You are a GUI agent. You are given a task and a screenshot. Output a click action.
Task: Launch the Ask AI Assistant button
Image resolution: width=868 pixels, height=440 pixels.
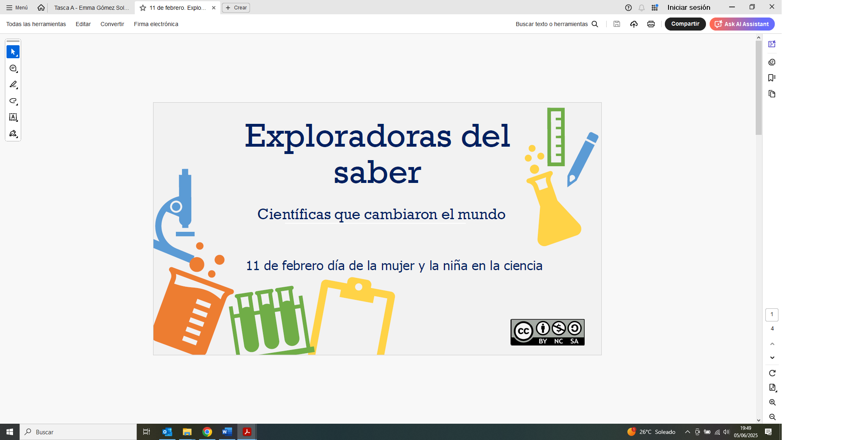[x=742, y=24]
